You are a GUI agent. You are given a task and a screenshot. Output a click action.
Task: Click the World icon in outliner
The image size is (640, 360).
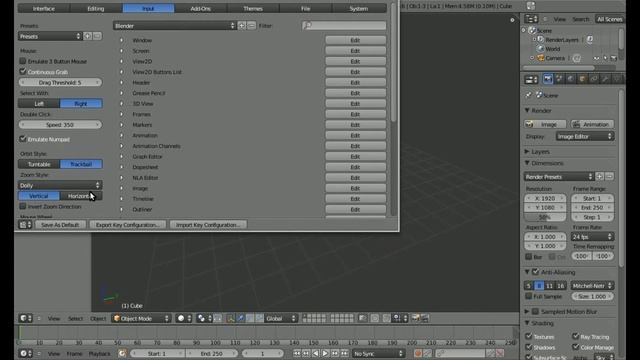click(541, 49)
